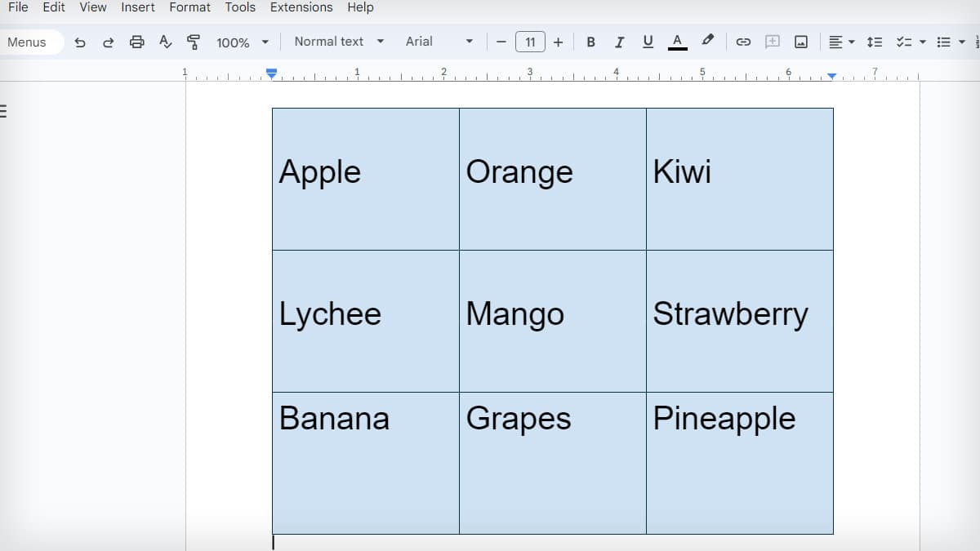Run spelling and grammar check
Image resolution: width=980 pixels, height=551 pixels.
165,42
